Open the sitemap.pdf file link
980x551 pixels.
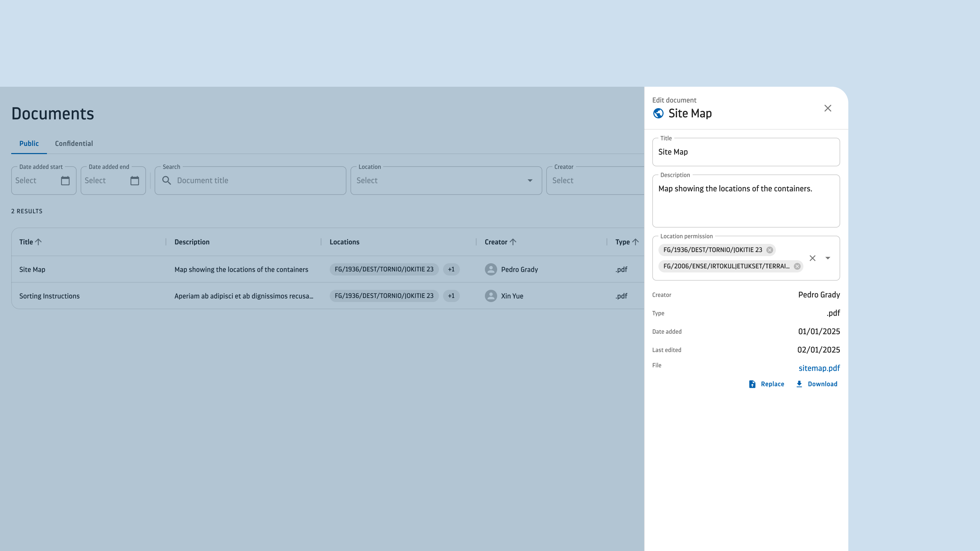[x=819, y=368]
